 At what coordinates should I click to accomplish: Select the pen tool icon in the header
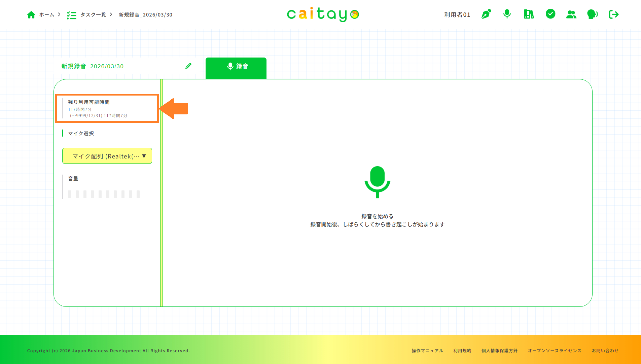click(486, 14)
